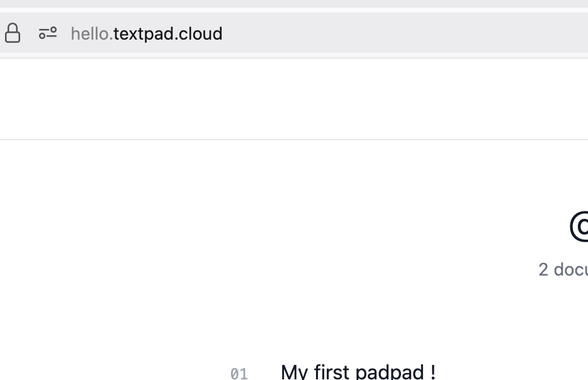Focus the hello.textpad.cloud address field

147,33
